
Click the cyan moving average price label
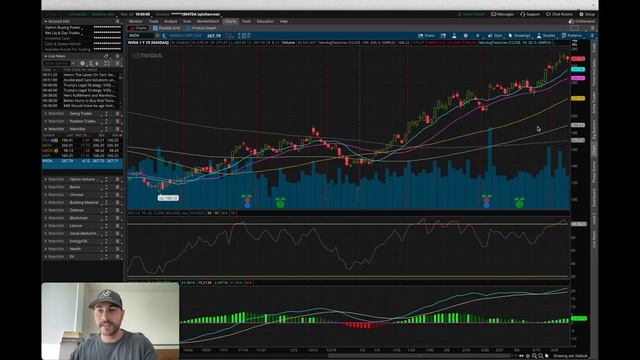tap(578, 69)
